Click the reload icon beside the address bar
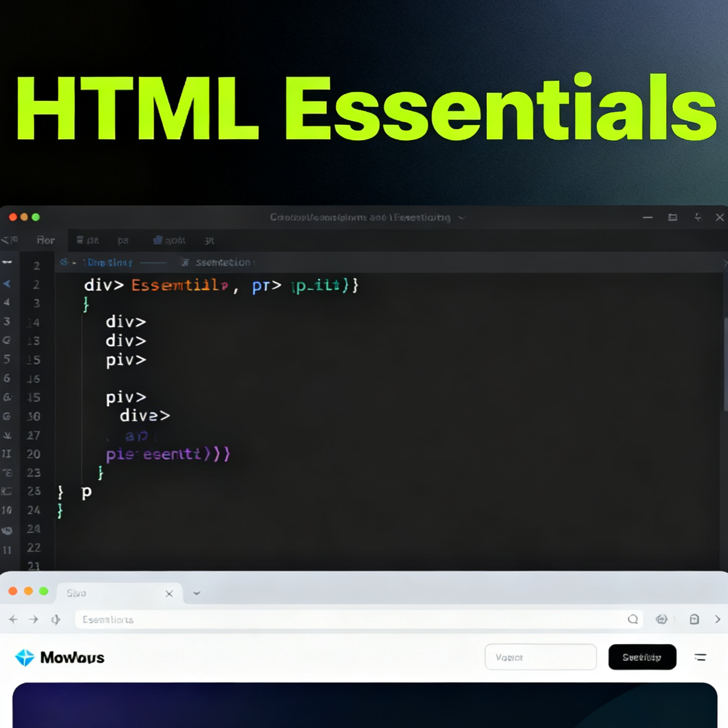Image resolution: width=728 pixels, height=728 pixels. (55, 619)
